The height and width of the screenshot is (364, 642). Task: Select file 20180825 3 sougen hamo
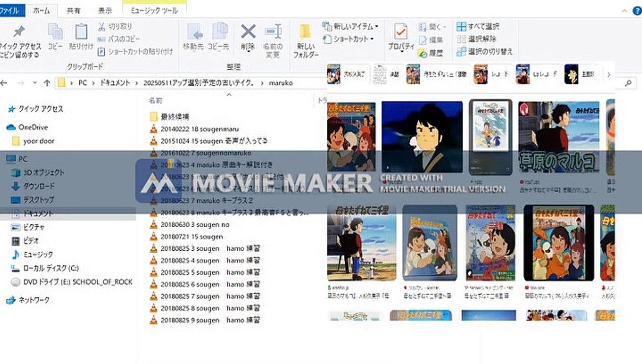click(x=205, y=248)
